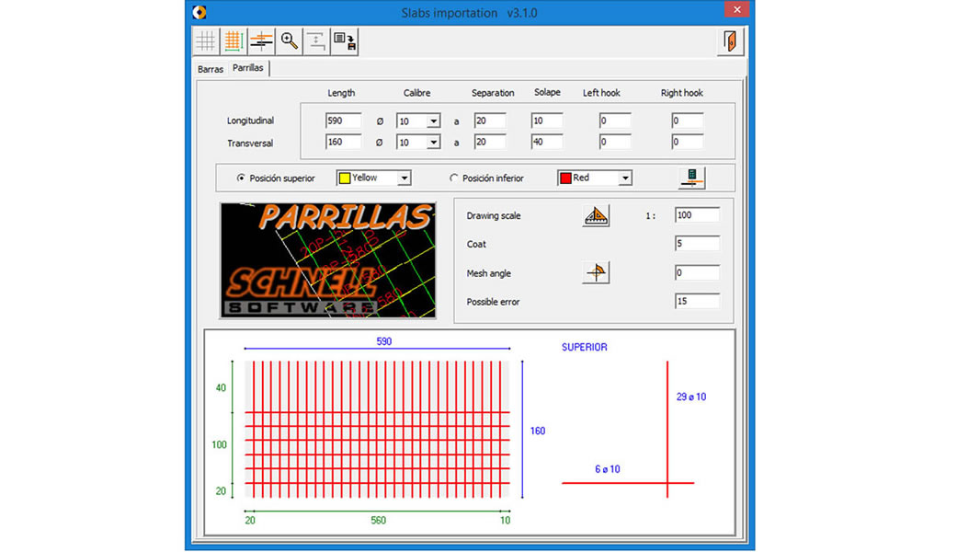This screenshot has width=980, height=552.
Task: Expand the Yellow color dropdown
Action: (405, 178)
